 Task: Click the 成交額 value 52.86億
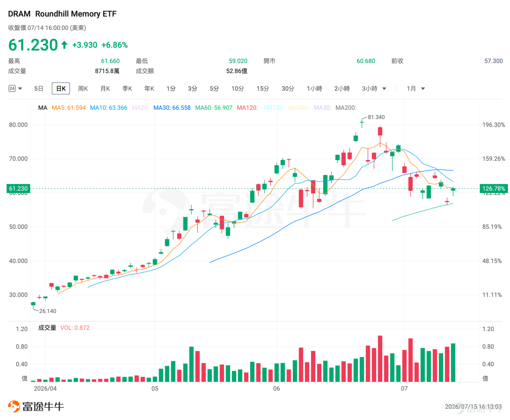pyautogui.click(x=237, y=71)
